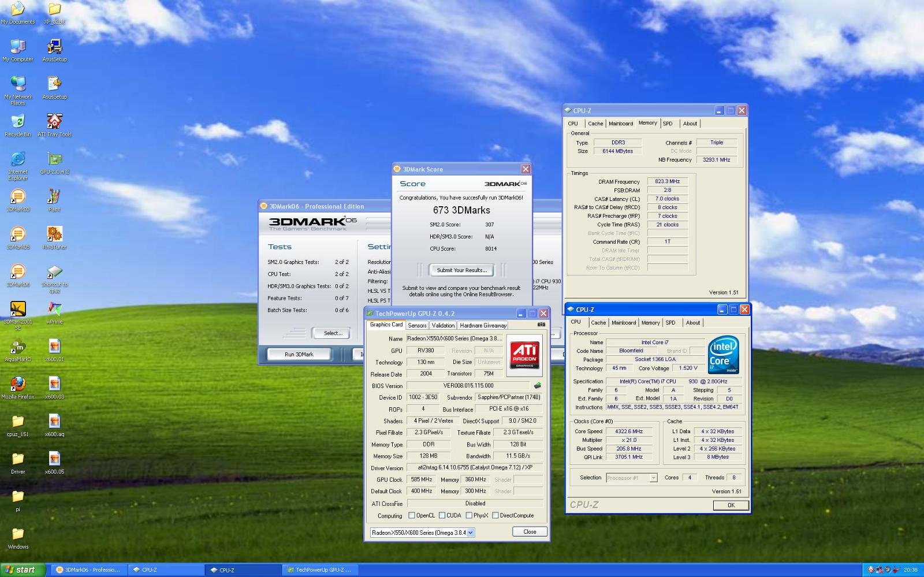
Task: Switch to TechPowerUp GPU-Z taskbar item
Action: coord(321,569)
